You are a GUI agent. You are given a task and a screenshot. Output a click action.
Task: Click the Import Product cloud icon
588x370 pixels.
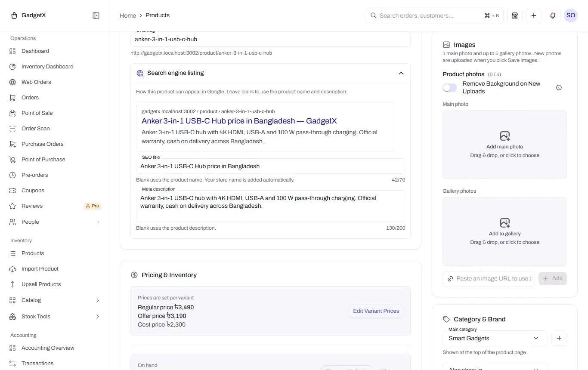tap(12, 269)
